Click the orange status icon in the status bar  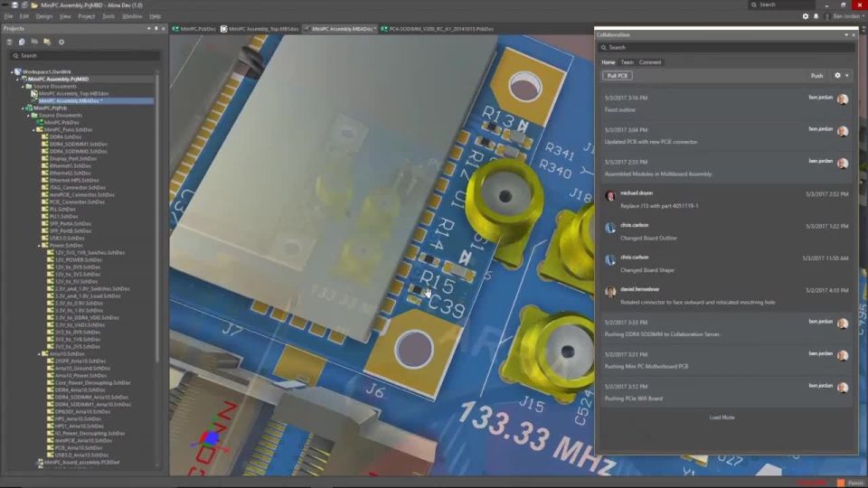[x=841, y=483]
